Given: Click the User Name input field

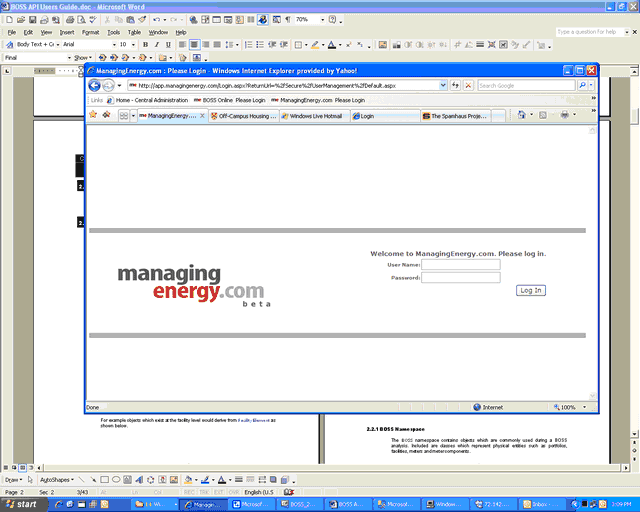Looking at the screenshot, I should [x=461, y=265].
